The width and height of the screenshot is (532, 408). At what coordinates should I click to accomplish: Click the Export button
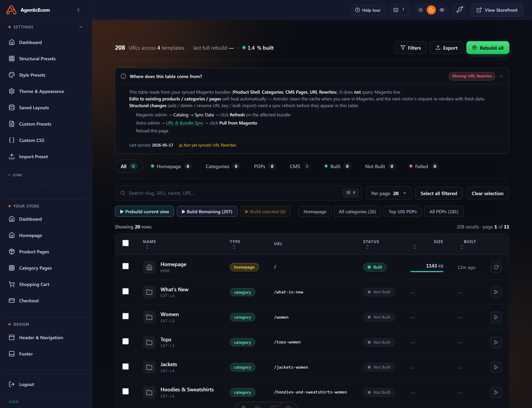pyautogui.click(x=446, y=48)
